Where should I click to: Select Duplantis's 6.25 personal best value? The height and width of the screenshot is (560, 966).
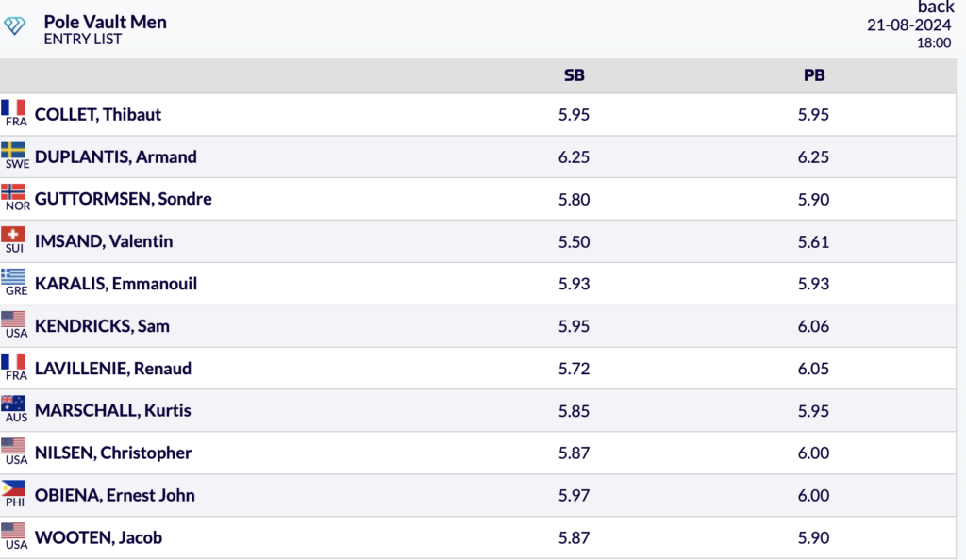[x=813, y=156]
